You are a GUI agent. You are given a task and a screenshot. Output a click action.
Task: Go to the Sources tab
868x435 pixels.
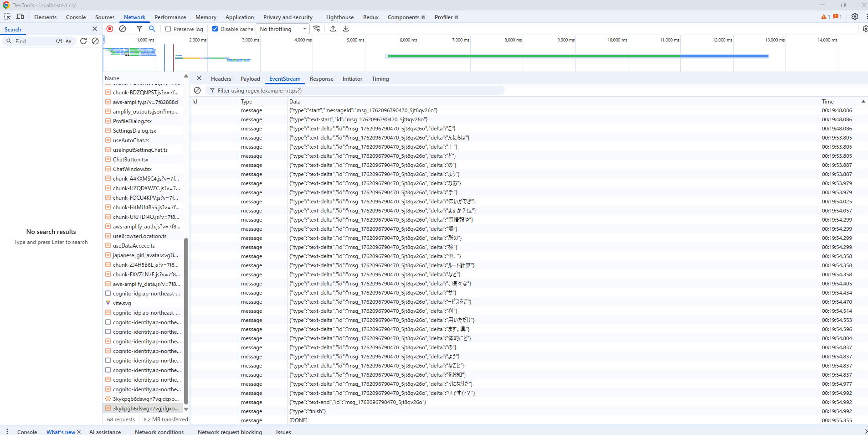tap(105, 17)
